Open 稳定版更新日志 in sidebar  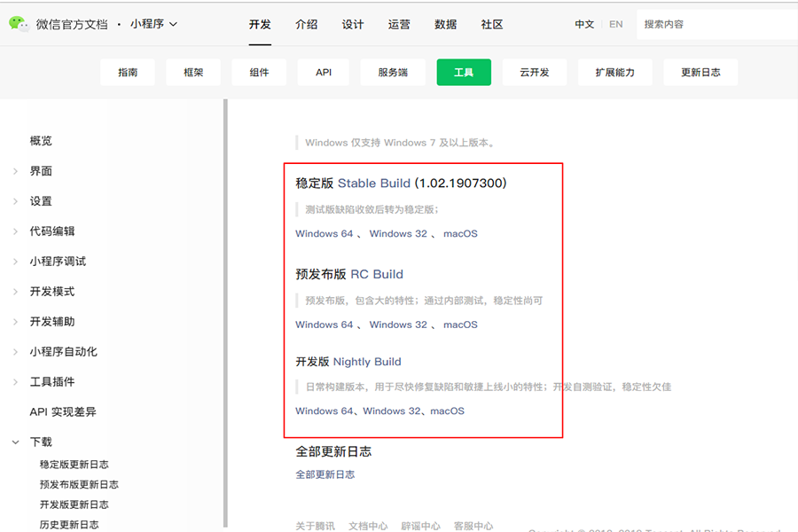74,465
